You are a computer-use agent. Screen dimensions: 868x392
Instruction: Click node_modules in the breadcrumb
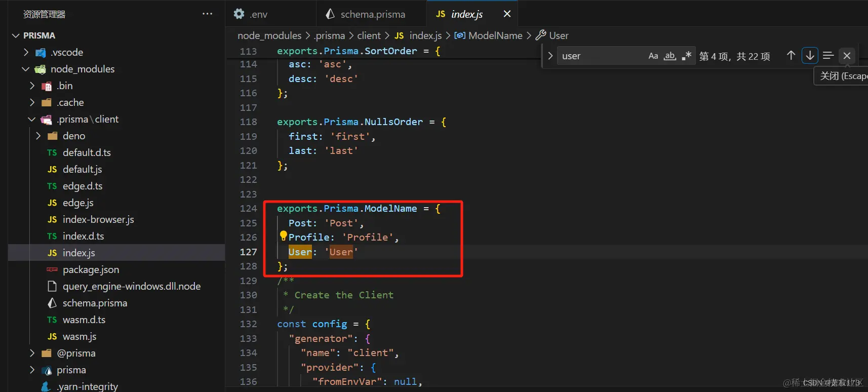269,35
